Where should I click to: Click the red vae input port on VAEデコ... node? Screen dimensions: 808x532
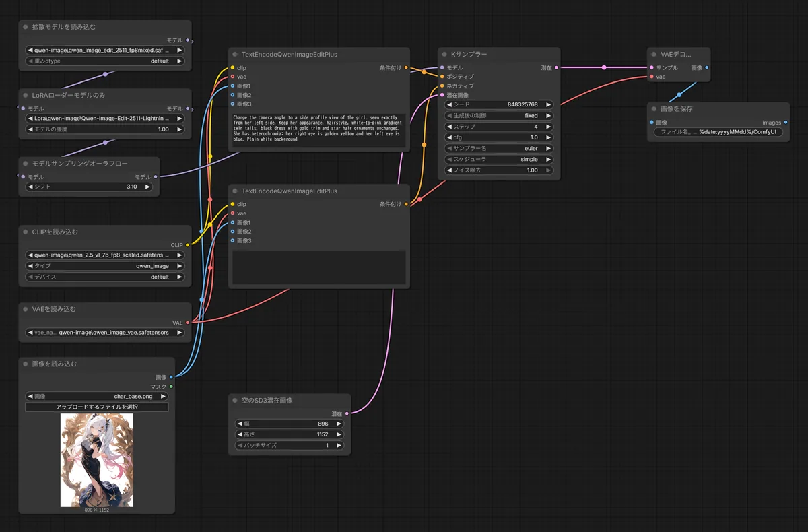click(651, 77)
